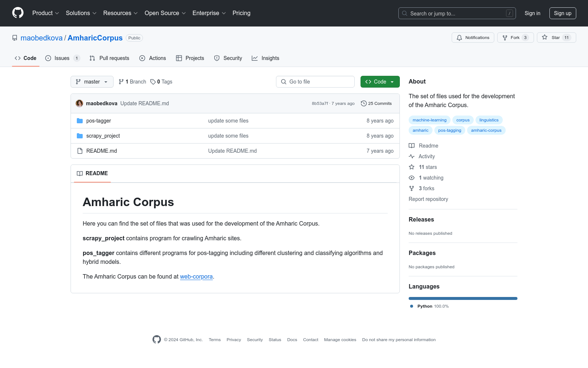Image resolution: width=588 pixels, height=368 pixels.
Task: Click the branch icon beside 1 Branch
Action: coord(121,82)
